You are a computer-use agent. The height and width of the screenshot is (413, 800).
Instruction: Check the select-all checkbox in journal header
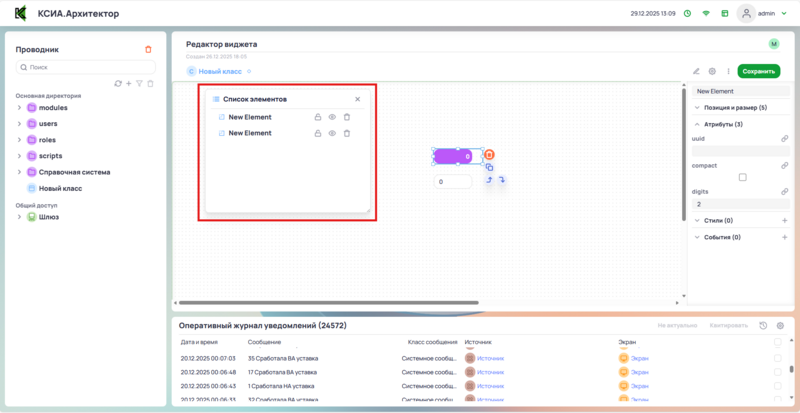(x=778, y=342)
